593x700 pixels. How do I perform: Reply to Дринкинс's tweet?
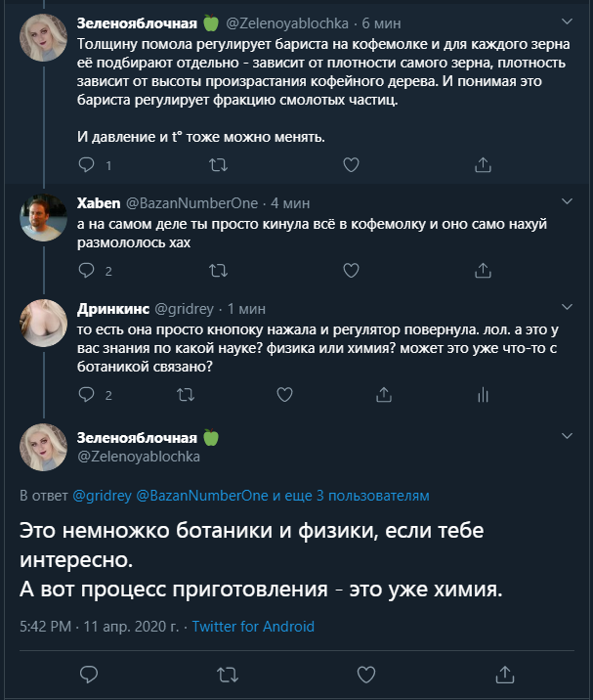pos(86,395)
